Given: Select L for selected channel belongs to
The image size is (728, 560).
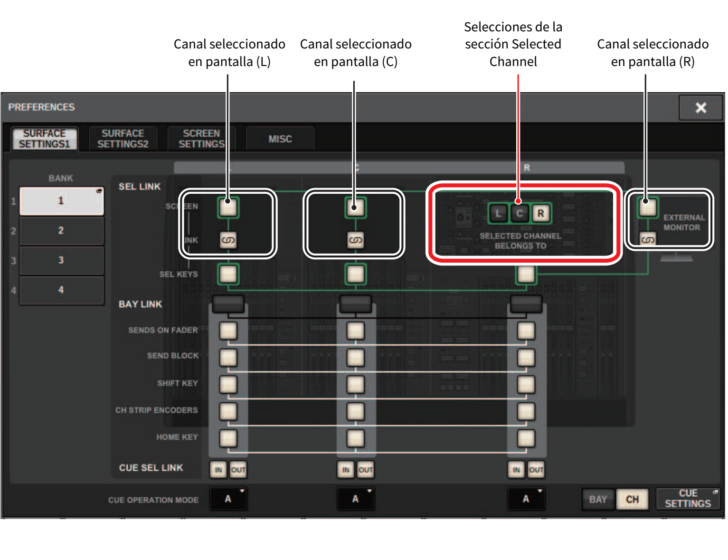Looking at the screenshot, I should click(x=498, y=214).
